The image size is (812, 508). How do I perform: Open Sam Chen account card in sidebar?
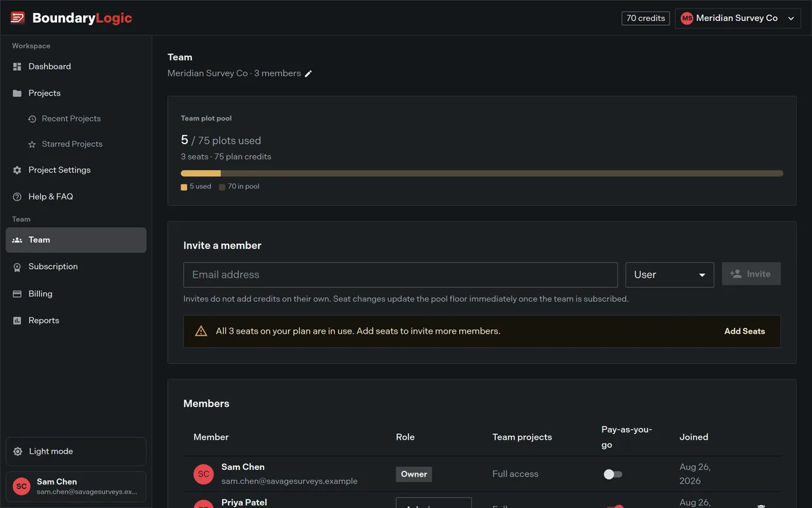pos(76,486)
